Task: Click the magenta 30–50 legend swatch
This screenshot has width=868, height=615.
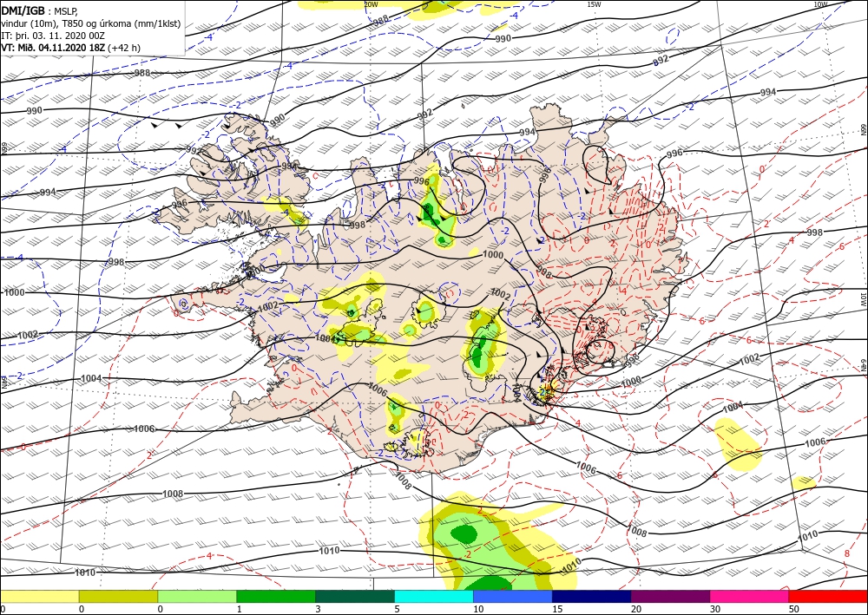Action: [x=750, y=596]
